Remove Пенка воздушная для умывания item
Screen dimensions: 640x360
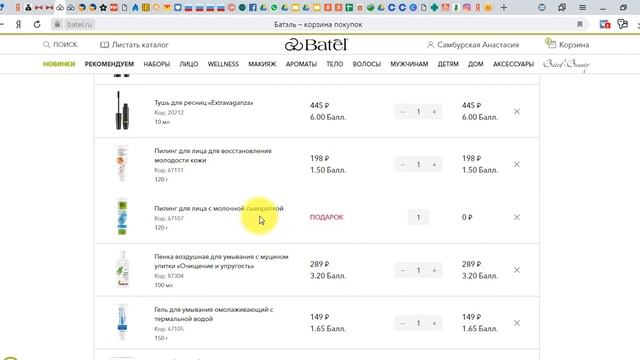click(x=517, y=270)
